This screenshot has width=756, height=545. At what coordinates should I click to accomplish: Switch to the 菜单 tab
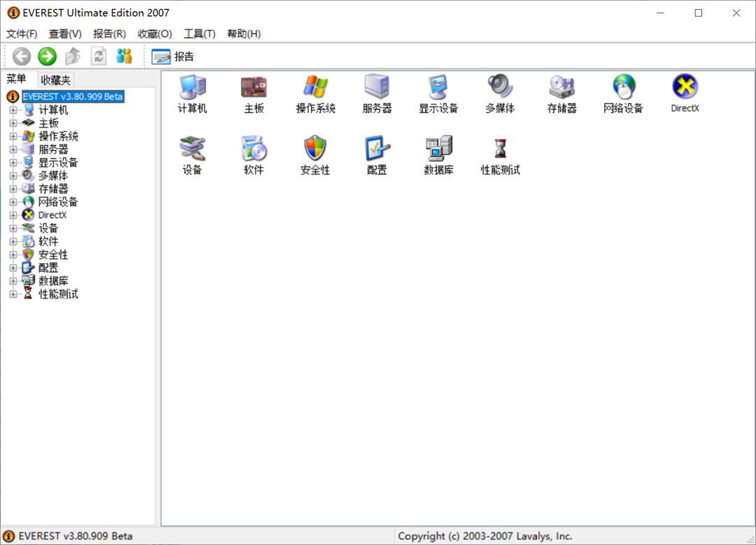[16, 78]
